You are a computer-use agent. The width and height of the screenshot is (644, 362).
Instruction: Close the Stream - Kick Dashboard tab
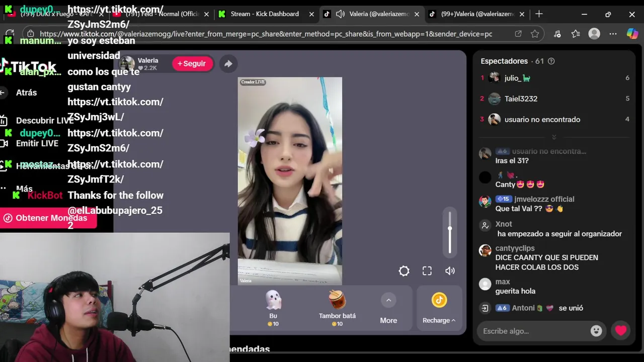311,14
